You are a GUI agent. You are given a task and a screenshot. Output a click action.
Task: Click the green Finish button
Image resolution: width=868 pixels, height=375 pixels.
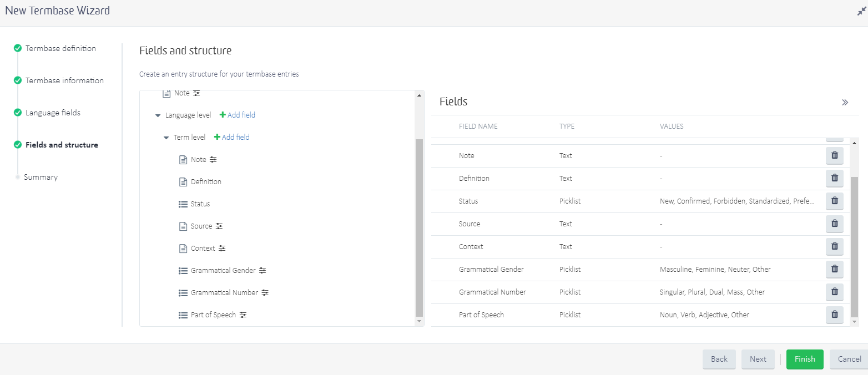coord(804,359)
